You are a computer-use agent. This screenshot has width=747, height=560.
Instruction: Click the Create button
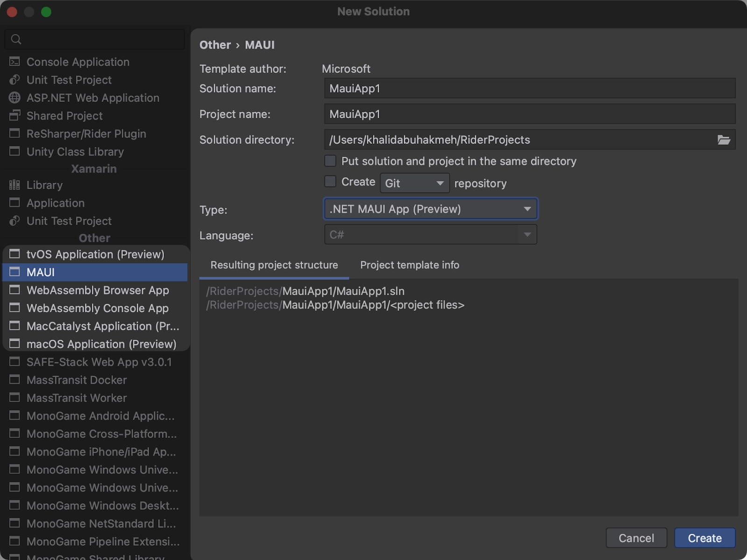point(705,538)
